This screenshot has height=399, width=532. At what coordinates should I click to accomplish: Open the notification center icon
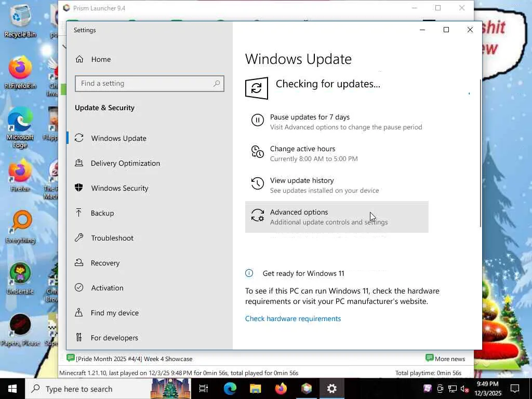(x=515, y=389)
